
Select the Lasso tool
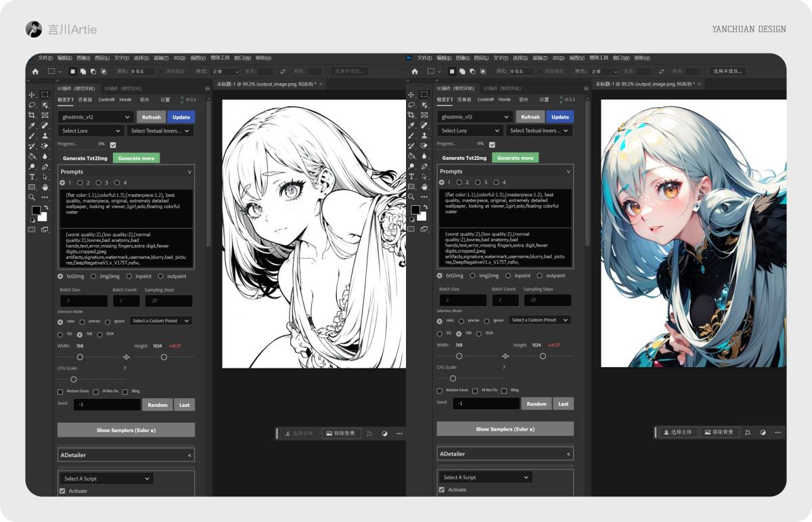click(x=30, y=105)
